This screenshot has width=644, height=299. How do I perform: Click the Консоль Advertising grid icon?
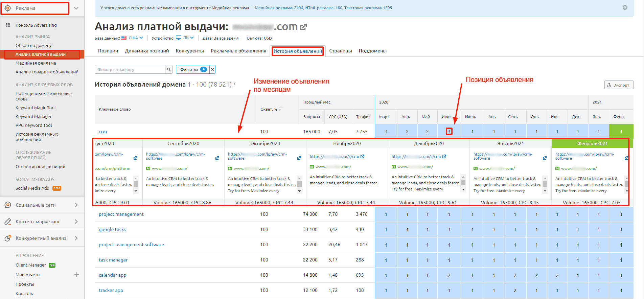(x=8, y=25)
